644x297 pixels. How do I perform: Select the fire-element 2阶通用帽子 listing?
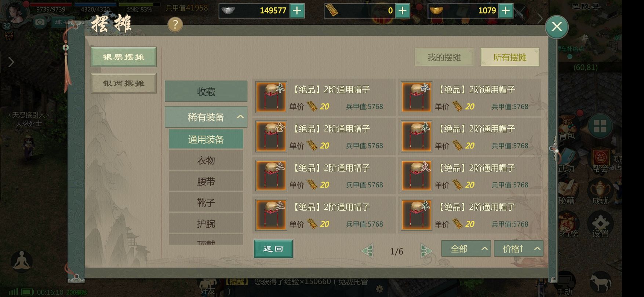pyautogui.click(x=470, y=176)
